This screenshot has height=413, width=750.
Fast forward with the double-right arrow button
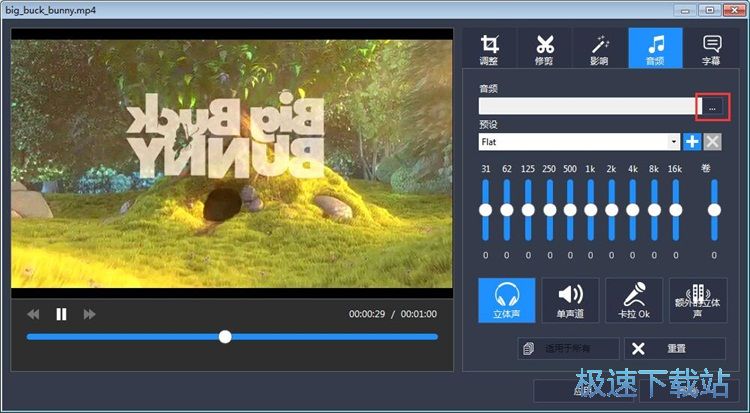pos(89,314)
